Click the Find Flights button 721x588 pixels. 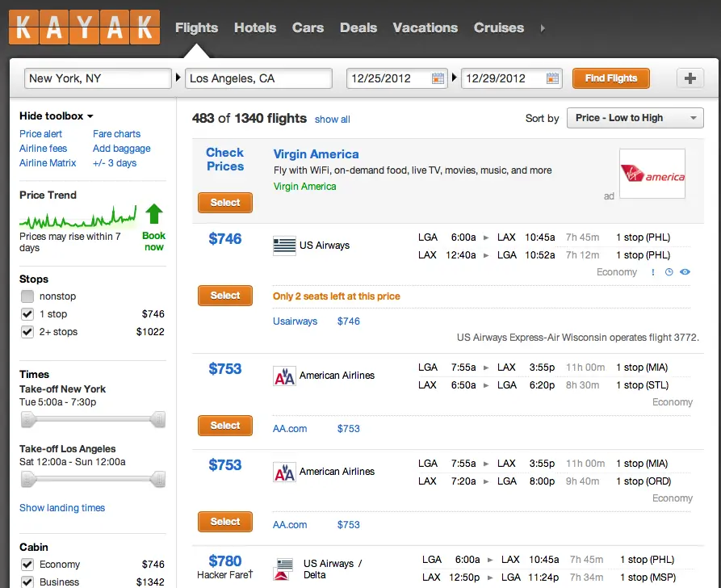(611, 78)
